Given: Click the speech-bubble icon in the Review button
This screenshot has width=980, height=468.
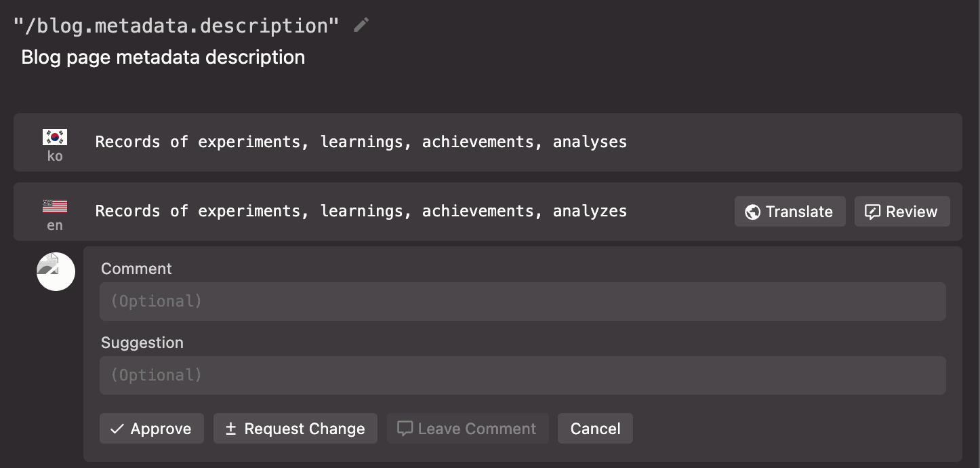Looking at the screenshot, I should click(x=874, y=212).
